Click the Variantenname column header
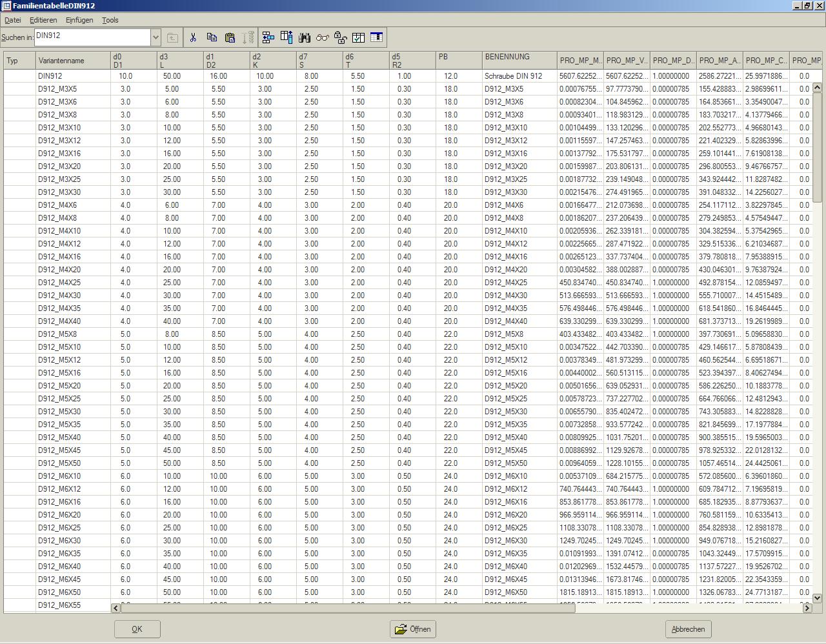This screenshot has height=644, width=826. pos(74,61)
